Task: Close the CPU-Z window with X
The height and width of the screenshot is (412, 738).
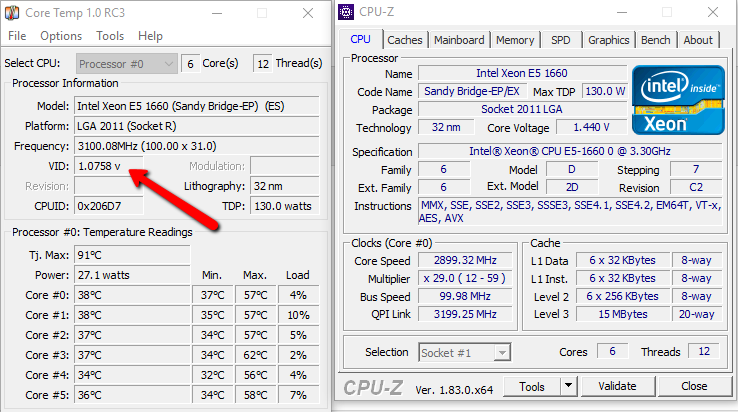Action: [x=713, y=12]
